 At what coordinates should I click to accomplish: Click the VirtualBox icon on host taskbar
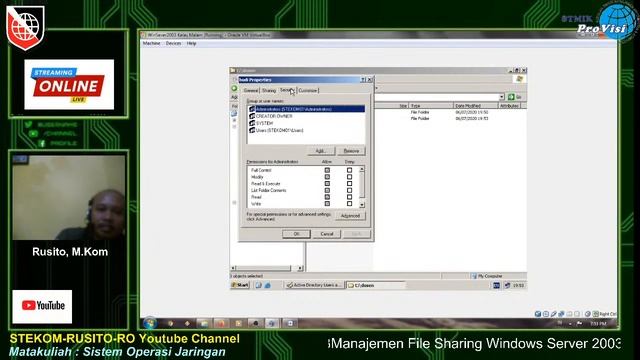(x=272, y=323)
